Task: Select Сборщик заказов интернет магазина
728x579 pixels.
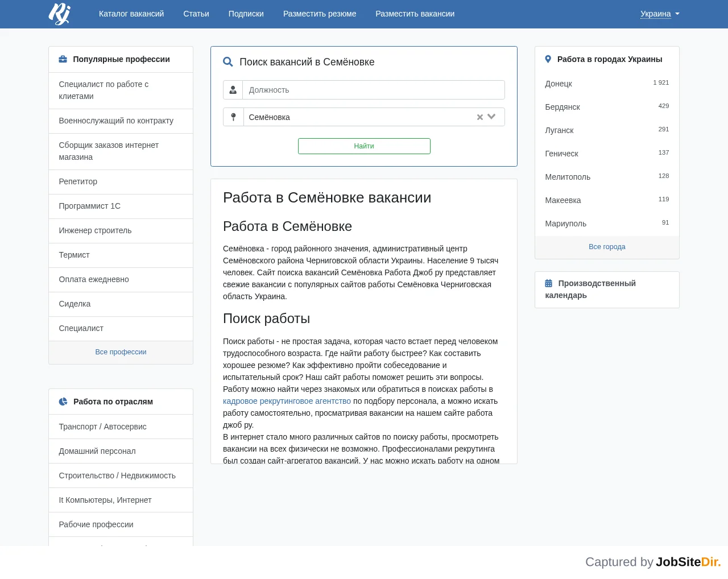Action: [121, 151]
